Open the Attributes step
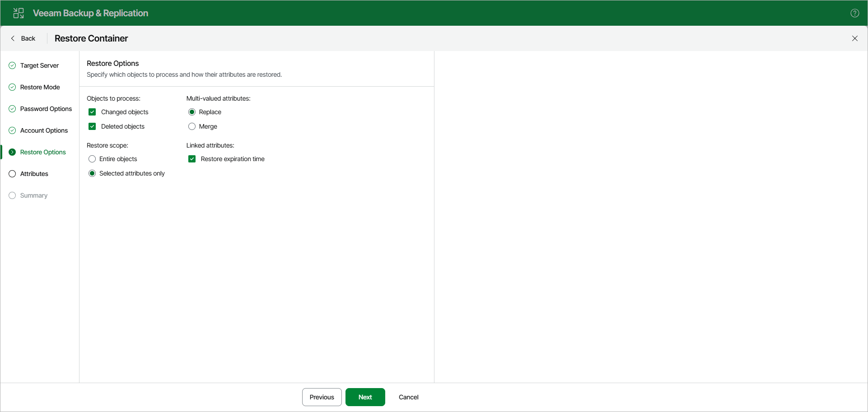The width and height of the screenshot is (868, 412). coord(34,174)
